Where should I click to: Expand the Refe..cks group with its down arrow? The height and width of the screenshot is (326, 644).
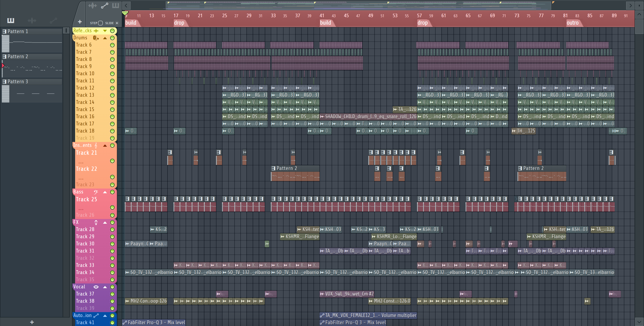point(105,31)
